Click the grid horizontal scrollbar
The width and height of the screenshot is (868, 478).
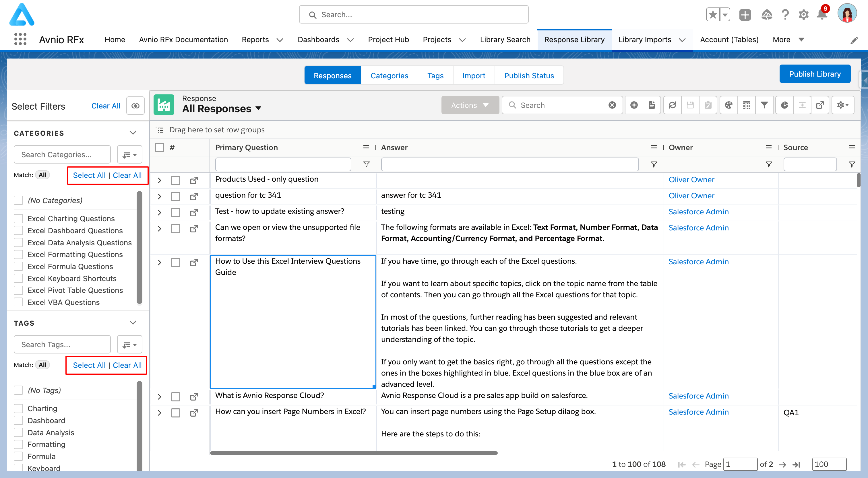354,453
